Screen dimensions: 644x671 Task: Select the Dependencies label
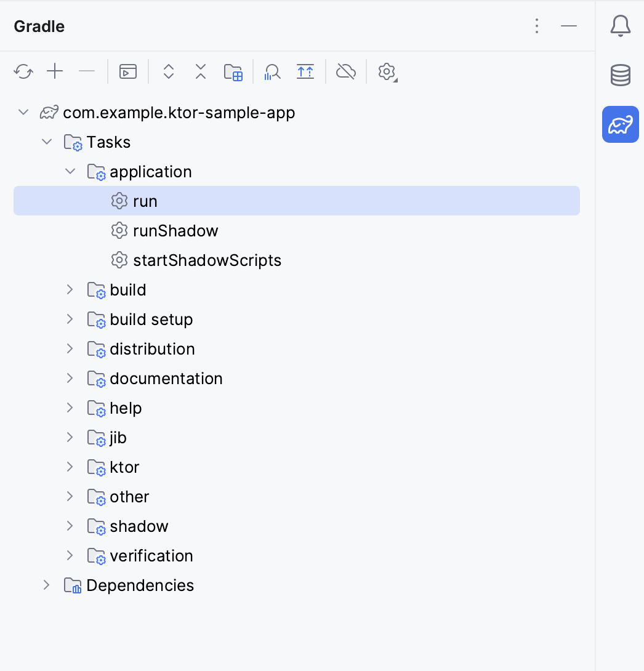pyautogui.click(x=140, y=585)
